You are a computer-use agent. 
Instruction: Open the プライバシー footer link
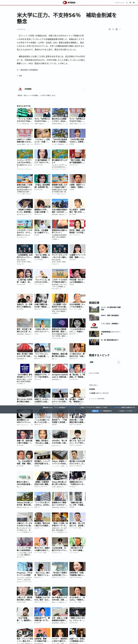(93, 385)
